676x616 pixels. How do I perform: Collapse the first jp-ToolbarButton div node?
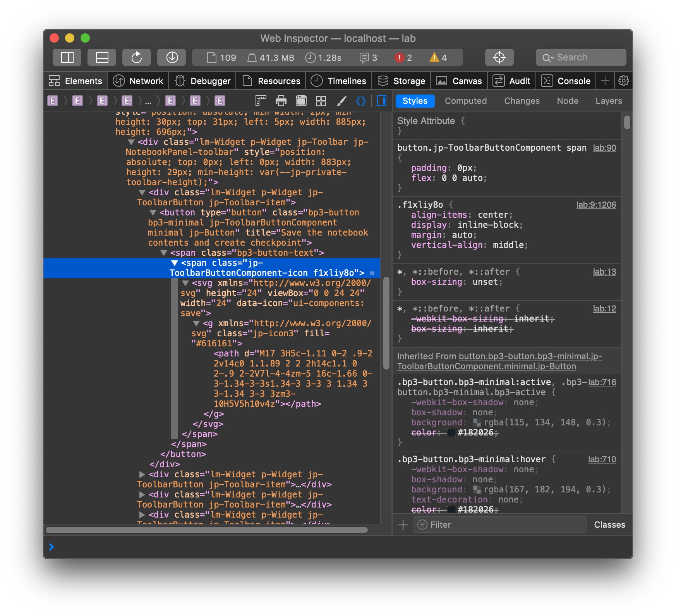tap(142, 193)
